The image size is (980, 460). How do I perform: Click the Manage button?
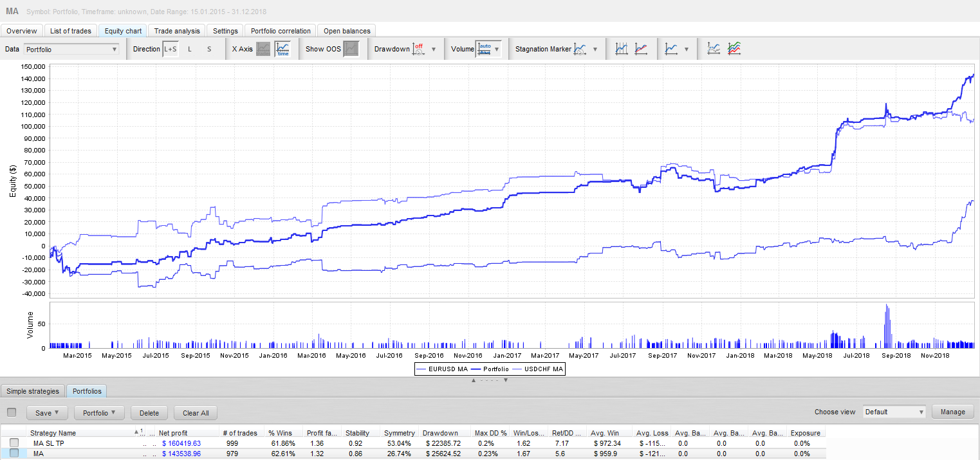tap(952, 412)
